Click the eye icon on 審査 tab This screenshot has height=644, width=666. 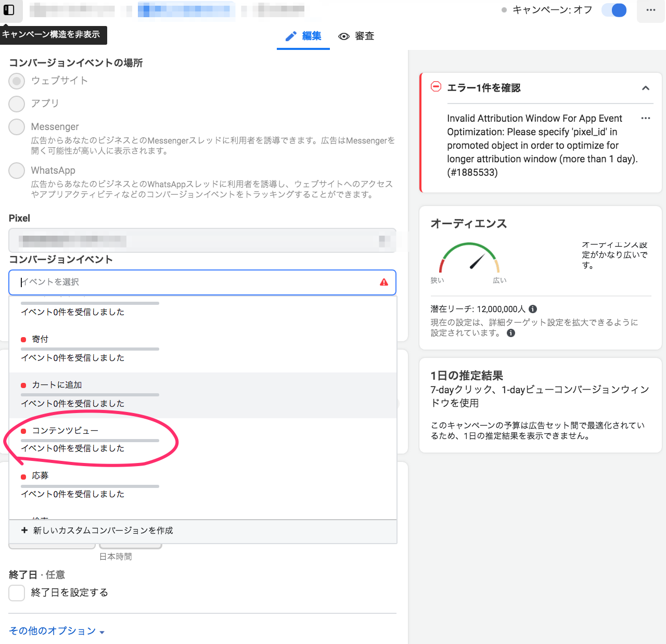(x=343, y=36)
